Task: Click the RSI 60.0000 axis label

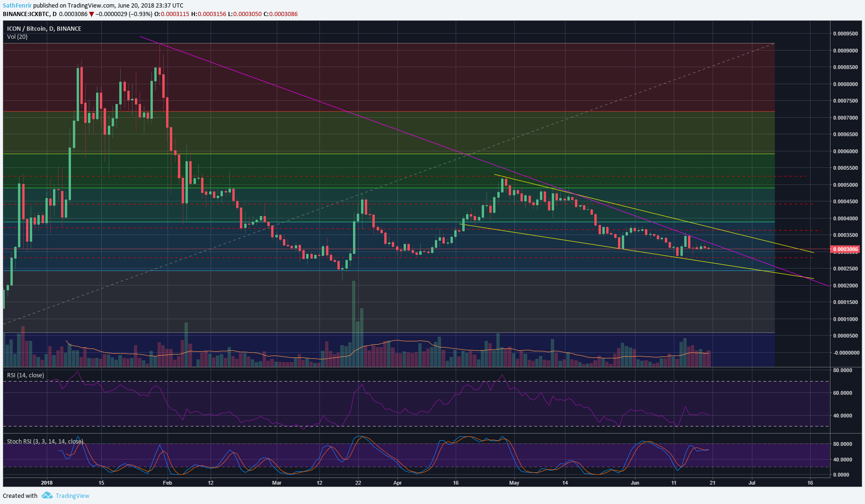Action: [842, 393]
